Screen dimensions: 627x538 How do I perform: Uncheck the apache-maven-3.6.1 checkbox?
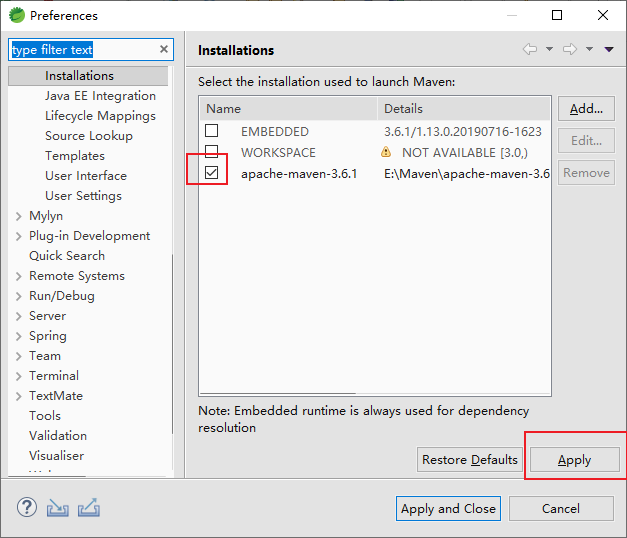[x=212, y=172]
